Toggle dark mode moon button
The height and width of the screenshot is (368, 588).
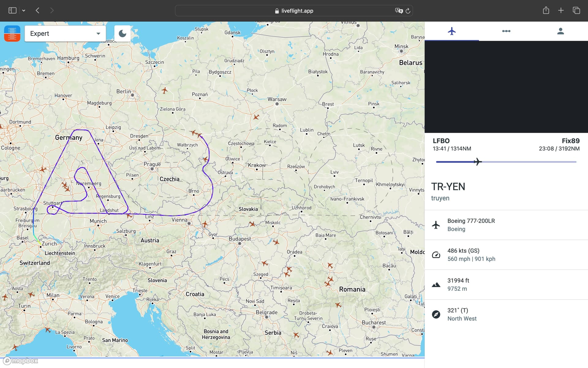(122, 33)
